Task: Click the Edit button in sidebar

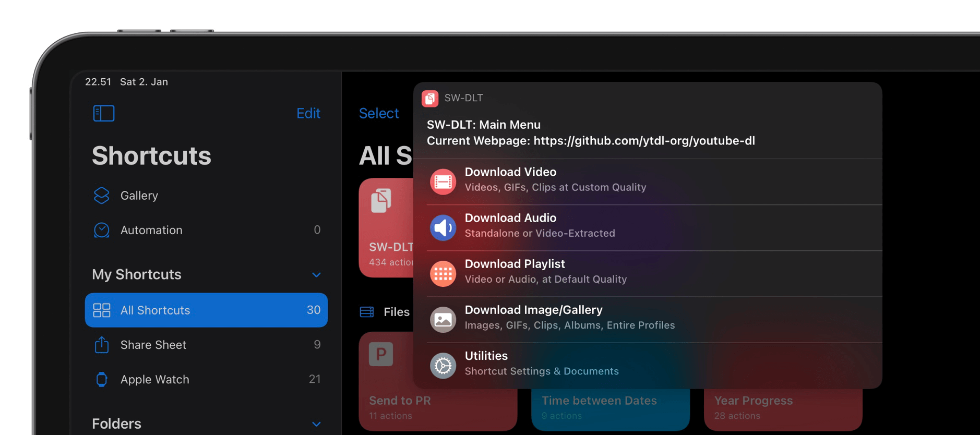Action: [x=308, y=113]
